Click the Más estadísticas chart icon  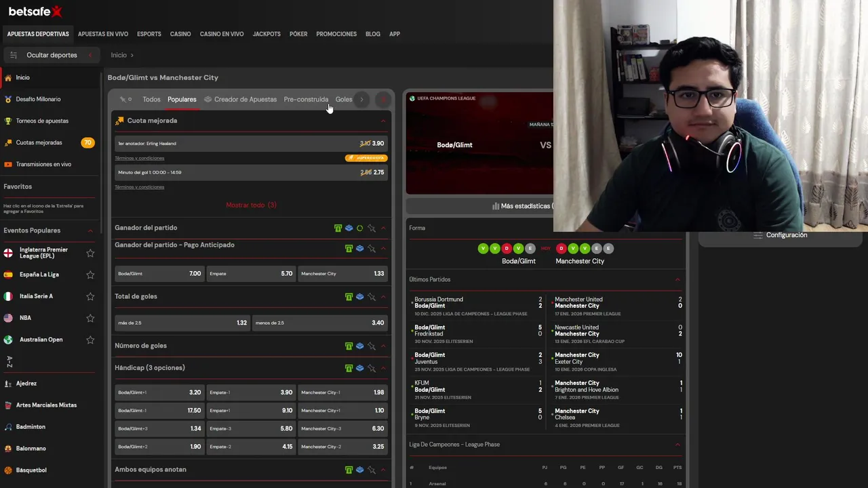click(x=496, y=206)
